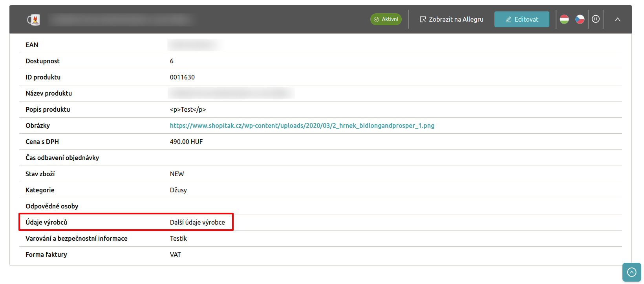
Task: Select the Czech flag marketplace
Action: point(580,19)
